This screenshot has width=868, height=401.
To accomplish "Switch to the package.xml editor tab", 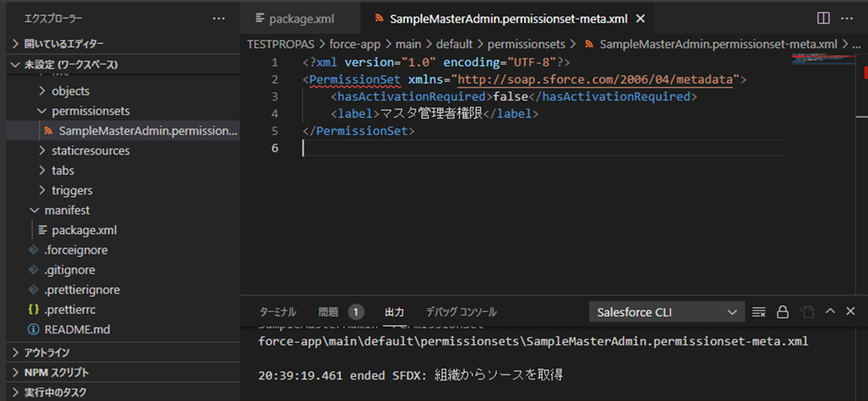I will (301, 19).
